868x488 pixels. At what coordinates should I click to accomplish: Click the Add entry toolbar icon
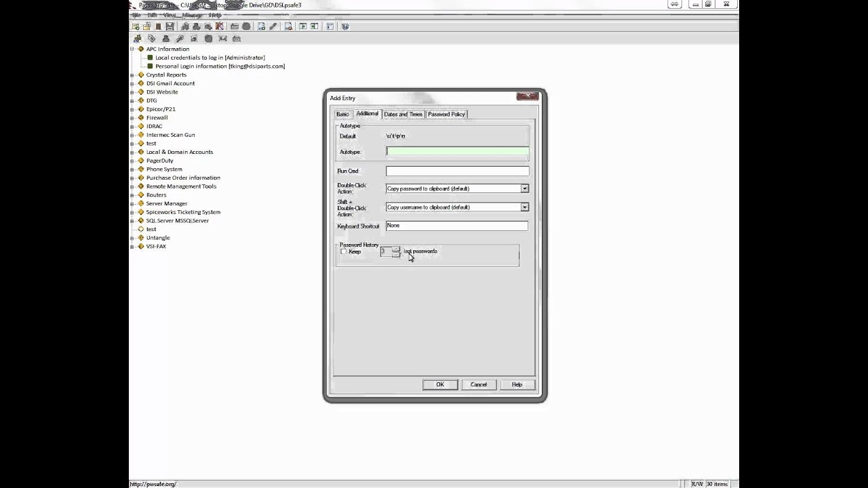[x=261, y=26]
